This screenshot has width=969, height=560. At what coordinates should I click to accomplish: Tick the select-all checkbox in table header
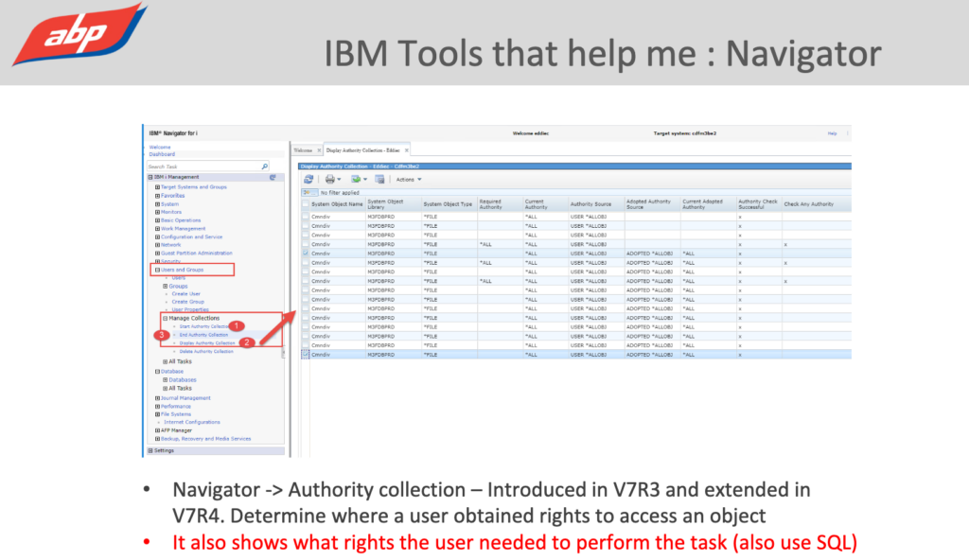coord(306,204)
